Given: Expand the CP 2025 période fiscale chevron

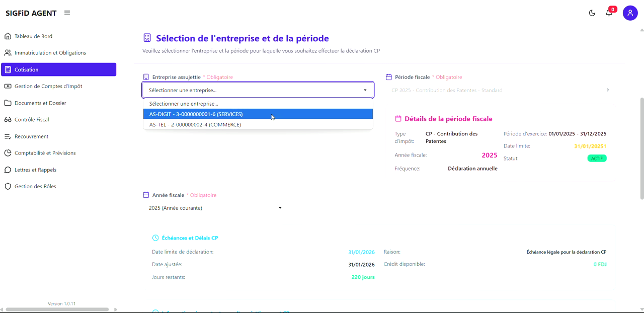Looking at the screenshot, I should pos(608,90).
